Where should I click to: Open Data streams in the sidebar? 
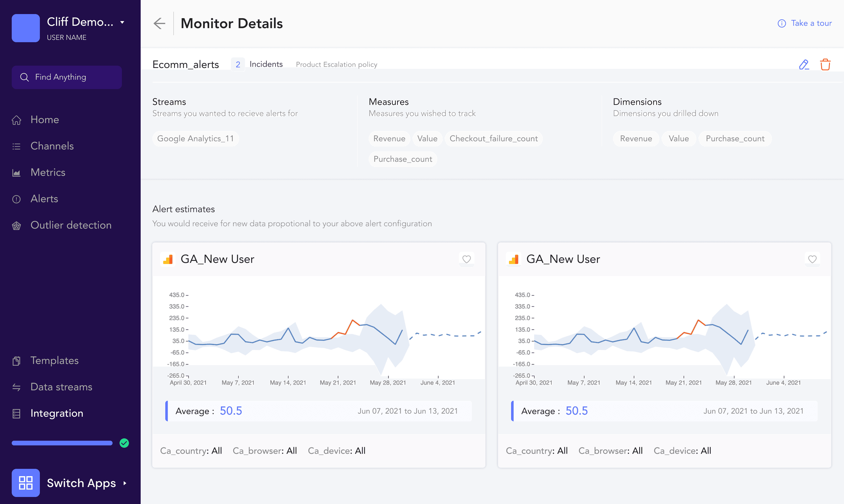(61, 387)
